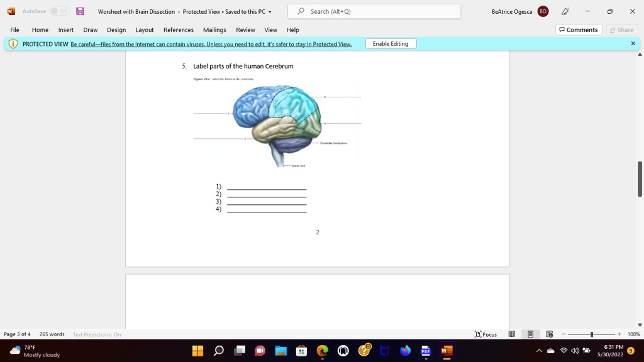Image resolution: width=644 pixels, height=362 pixels.
Task: Click the Save icon in title bar
Action: click(80, 11)
